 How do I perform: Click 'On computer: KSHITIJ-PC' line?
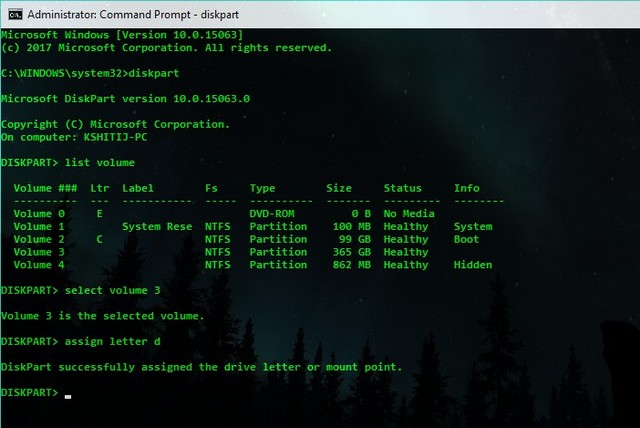[x=74, y=137]
